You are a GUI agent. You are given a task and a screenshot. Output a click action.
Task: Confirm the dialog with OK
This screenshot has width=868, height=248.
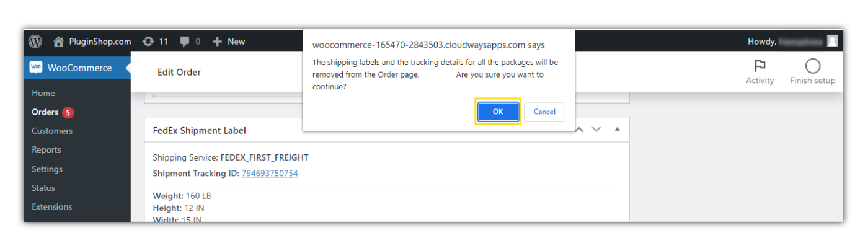(498, 112)
